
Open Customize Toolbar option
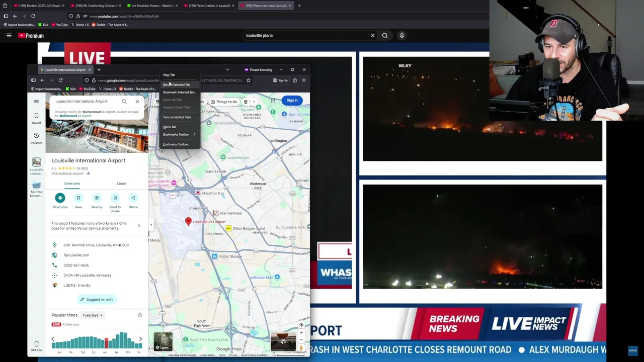click(x=180, y=144)
